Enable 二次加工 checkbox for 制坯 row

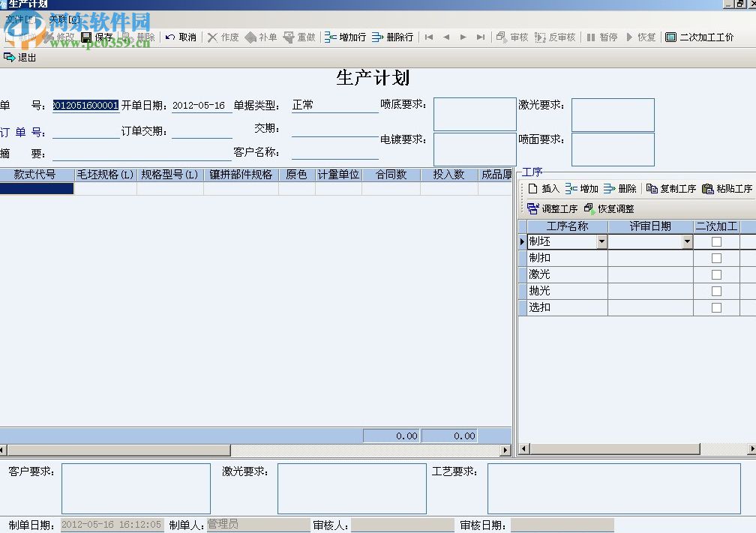coord(717,241)
